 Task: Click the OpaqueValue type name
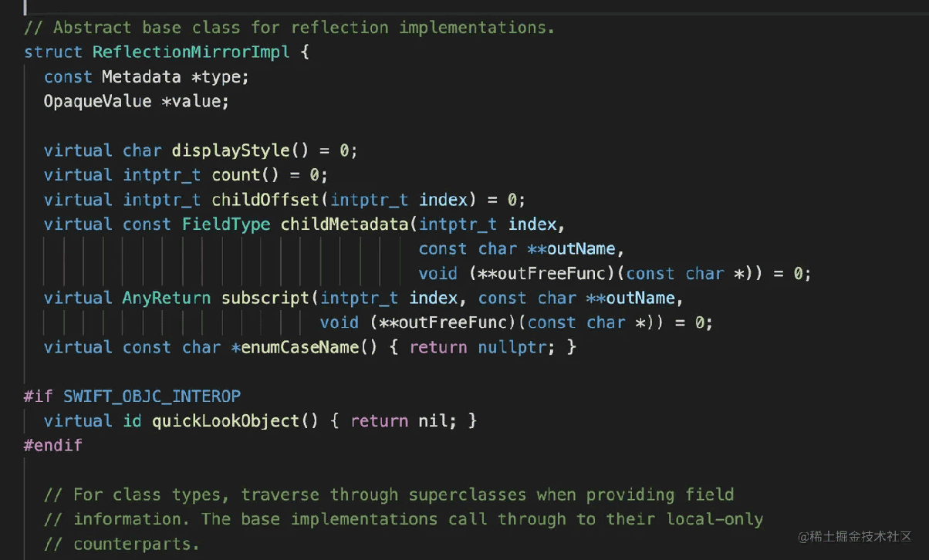coord(97,102)
